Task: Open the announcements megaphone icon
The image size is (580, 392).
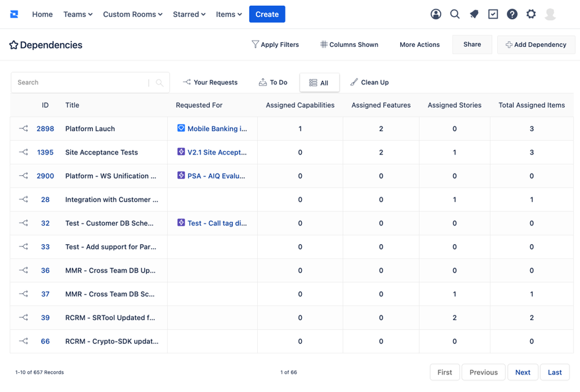Action: [x=474, y=14]
